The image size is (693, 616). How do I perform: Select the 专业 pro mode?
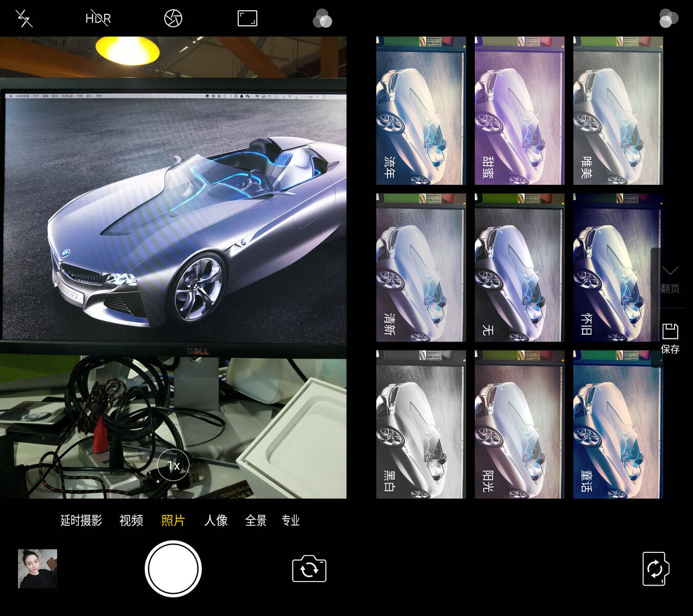pos(291,521)
